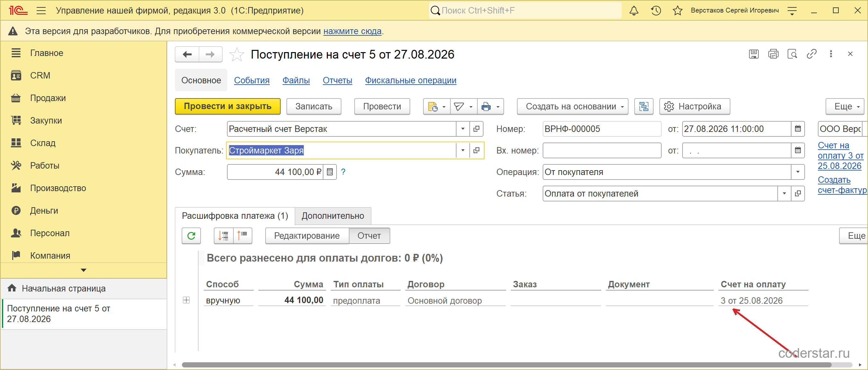This screenshot has width=868, height=370.
Task: Open notifications bell
Action: (x=634, y=10)
